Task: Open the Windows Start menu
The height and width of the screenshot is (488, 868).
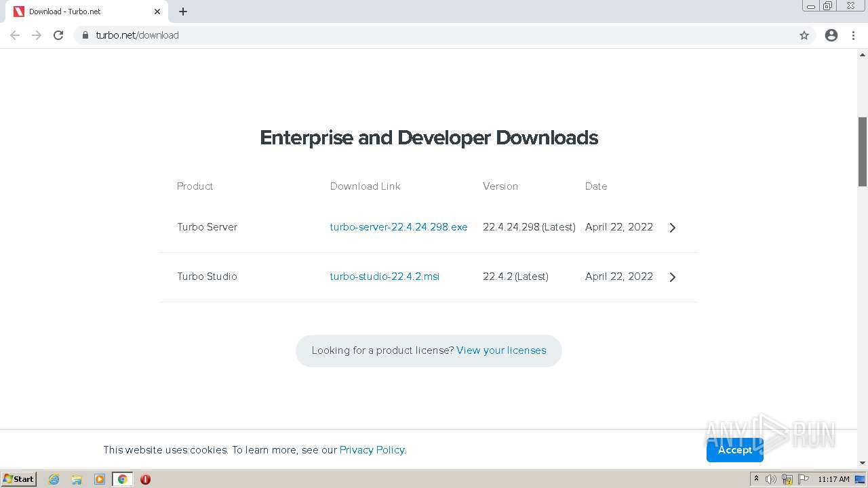Action: coord(18,479)
